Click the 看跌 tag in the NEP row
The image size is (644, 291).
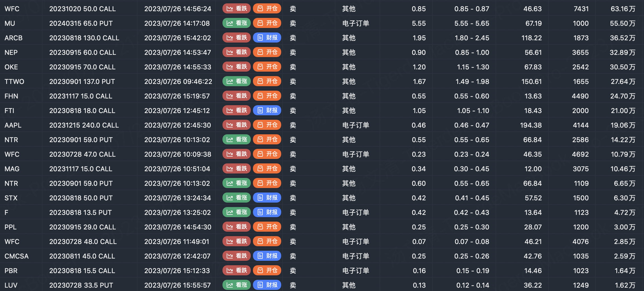coord(236,52)
